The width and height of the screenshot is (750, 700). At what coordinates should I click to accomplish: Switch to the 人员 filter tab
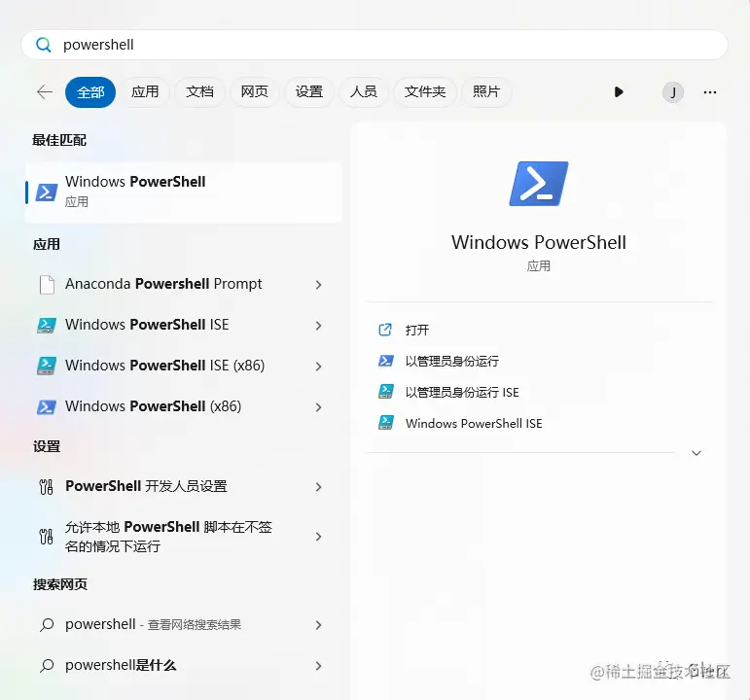(364, 91)
